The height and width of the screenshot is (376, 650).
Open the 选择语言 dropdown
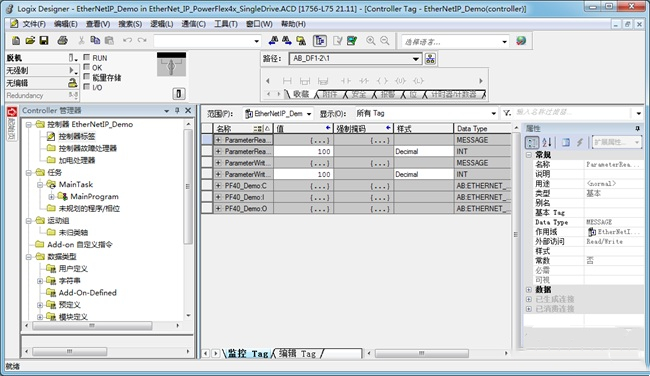click(504, 41)
